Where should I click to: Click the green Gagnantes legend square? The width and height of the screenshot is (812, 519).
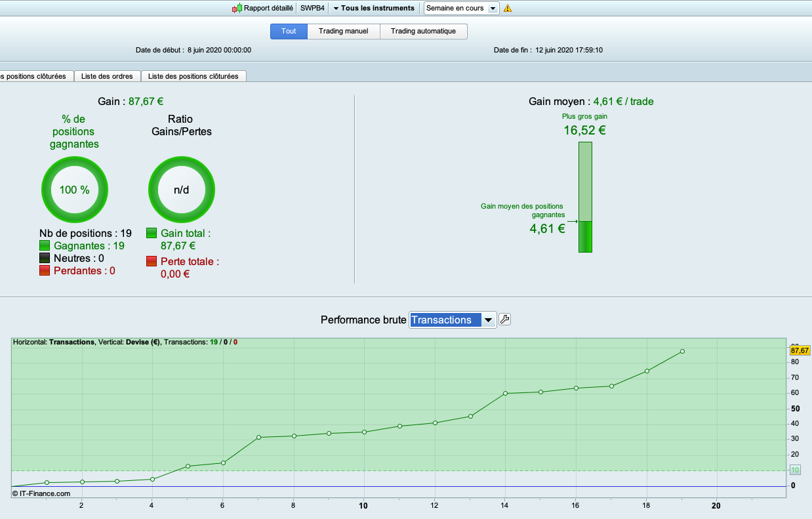(45, 245)
